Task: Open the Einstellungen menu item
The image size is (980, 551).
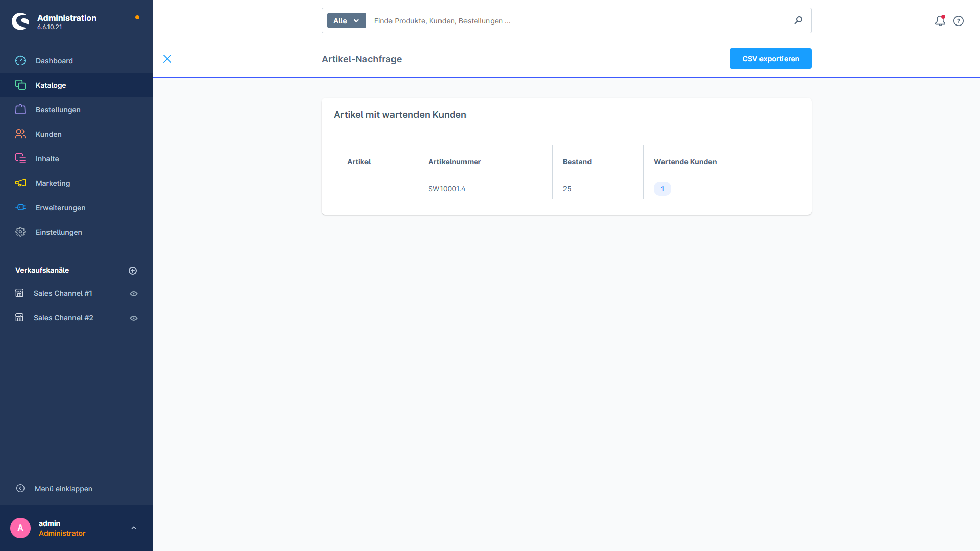Action: pos(77,232)
